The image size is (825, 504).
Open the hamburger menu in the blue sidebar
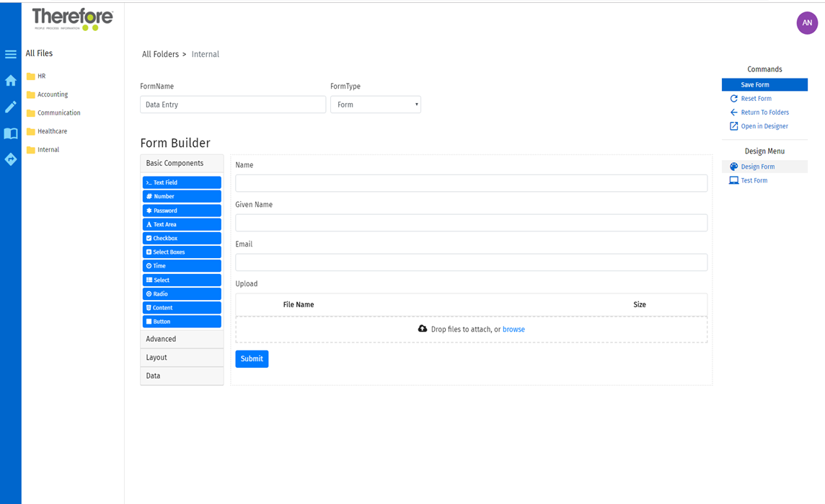point(10,53)
